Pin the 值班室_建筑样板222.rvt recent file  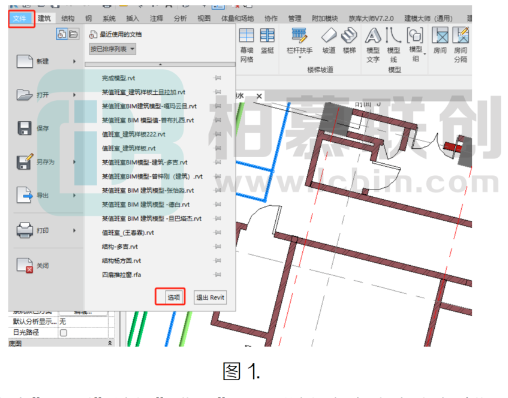(218, 134)
